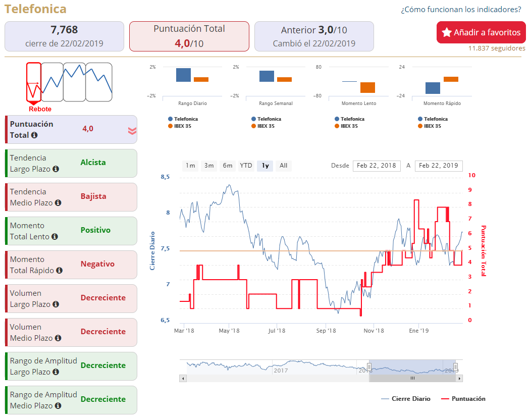This screenshot has height=420, width=530.
Task: Click the left handle of the navigator slider
Action: coord(369,367)
